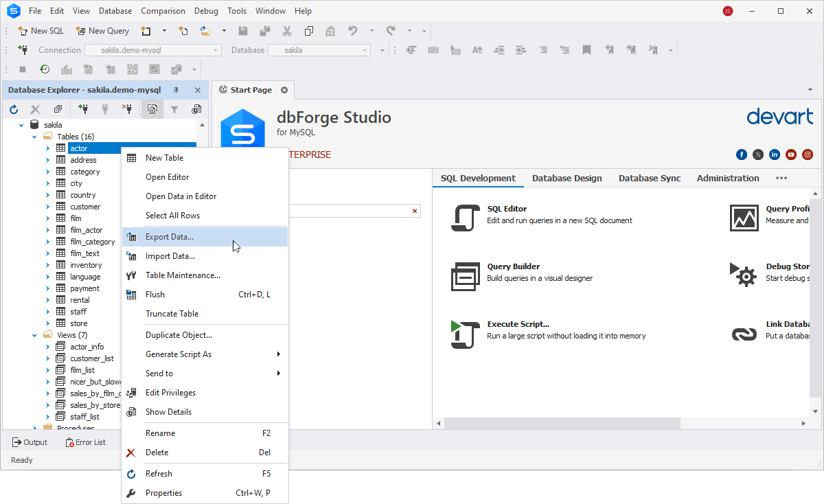
Task: Click the Table Maintenance wrench icon entry
Action: pyautogui.click(x=183, y=275)
